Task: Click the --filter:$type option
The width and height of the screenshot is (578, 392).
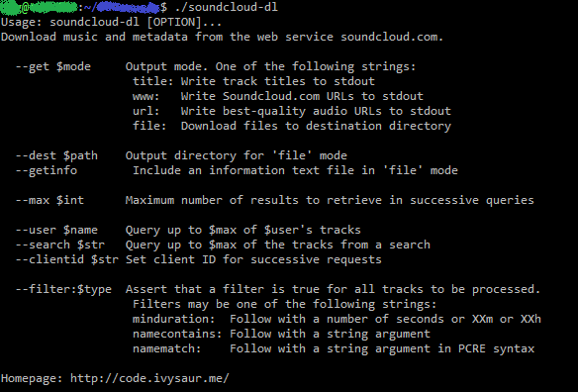Action: [63, 289]
